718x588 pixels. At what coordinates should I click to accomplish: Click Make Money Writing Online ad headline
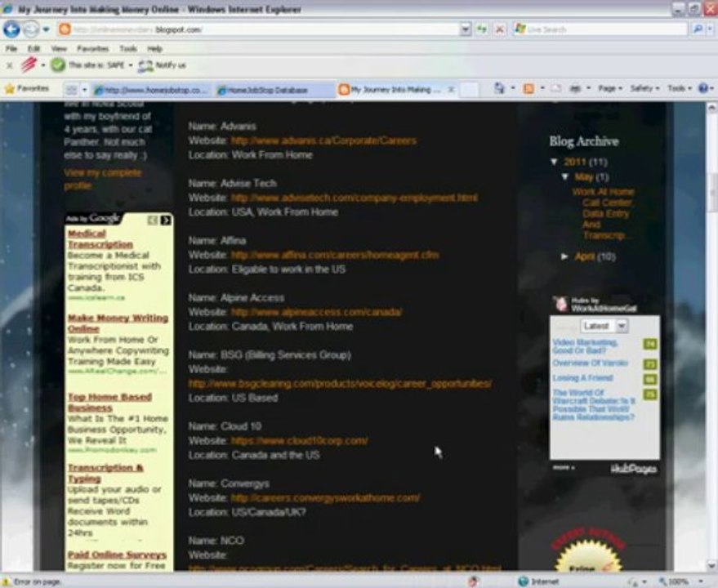tap(118, 323)
